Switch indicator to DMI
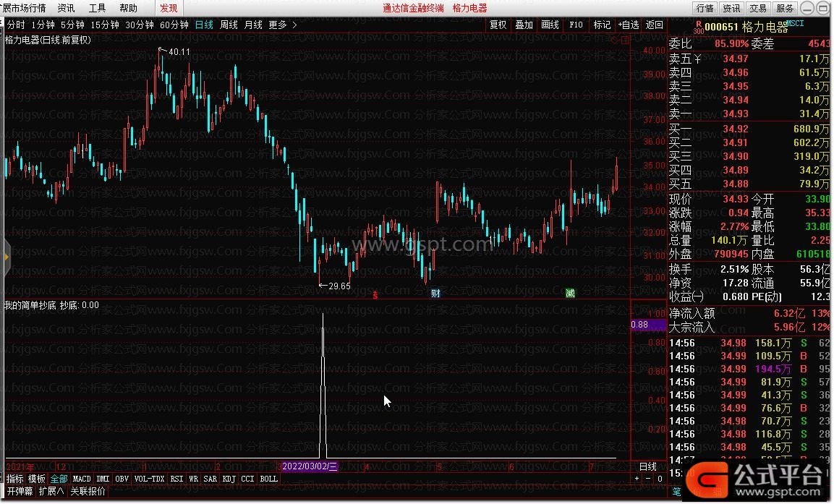 point(103,479)
